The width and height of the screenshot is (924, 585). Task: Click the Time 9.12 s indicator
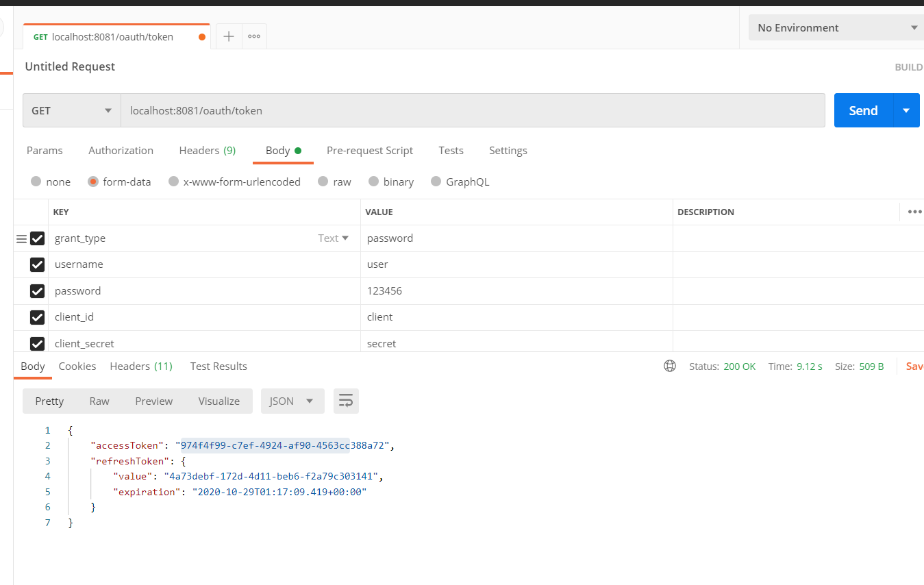click(795, 366)
